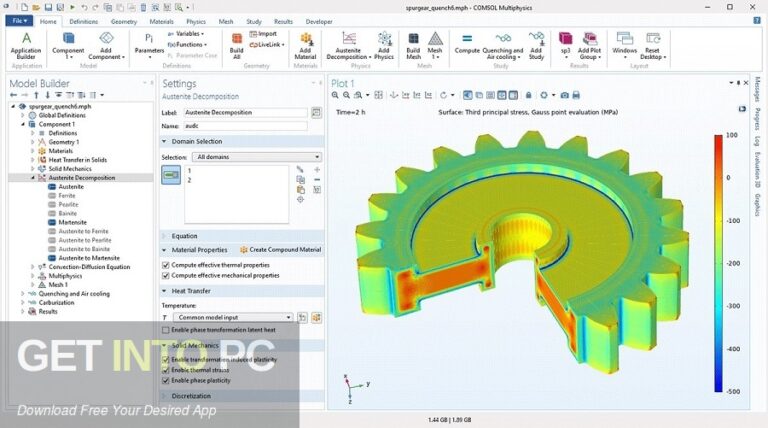Image resolution: width=768 pixels, height=428 pixels.
Task: Click the Label input field
Action: [245, 113]
